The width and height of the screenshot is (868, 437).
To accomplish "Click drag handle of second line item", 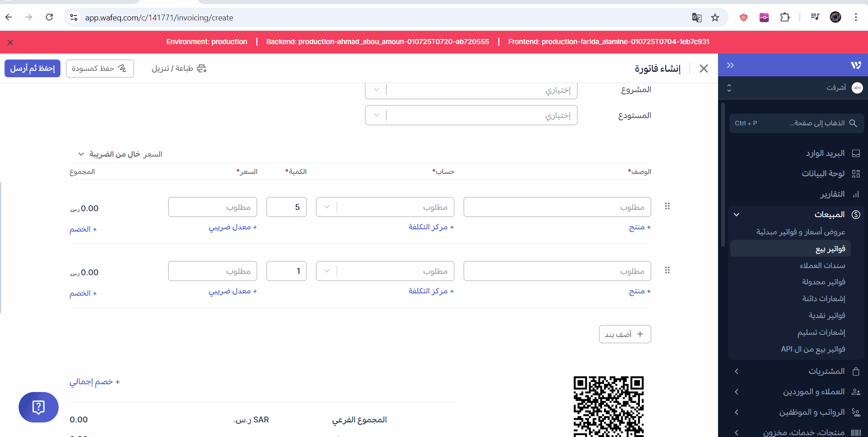I will click(x=667, y=270).
